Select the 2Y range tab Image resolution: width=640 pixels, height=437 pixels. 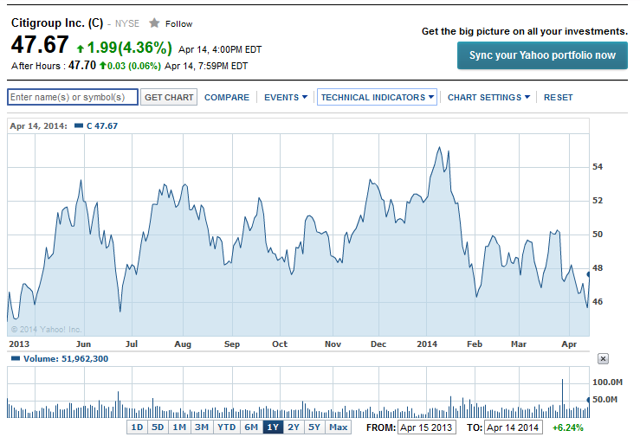coord(293,427)
